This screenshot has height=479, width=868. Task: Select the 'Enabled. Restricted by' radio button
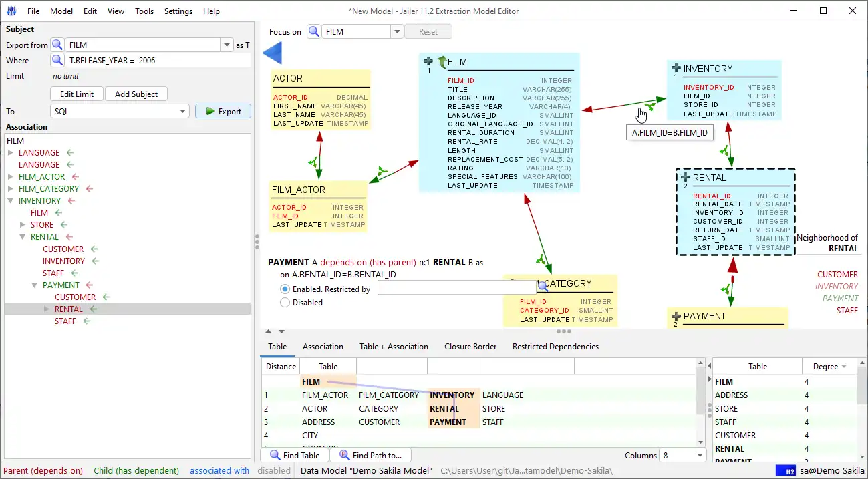click(285, 289)
